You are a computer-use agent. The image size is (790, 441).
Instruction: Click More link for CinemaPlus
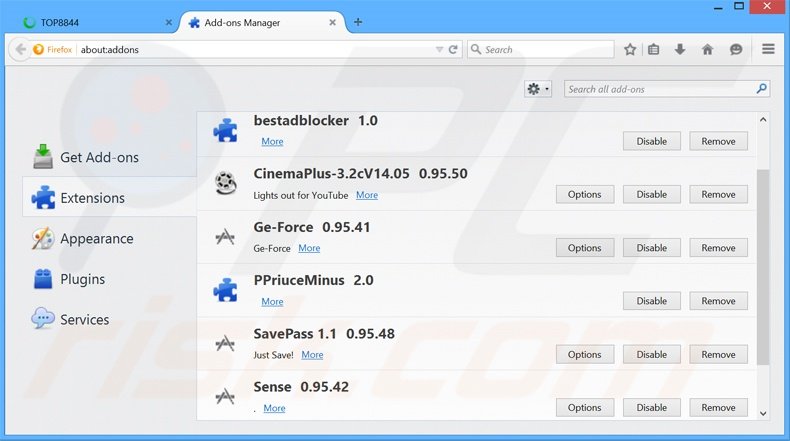tap(367, 195)
